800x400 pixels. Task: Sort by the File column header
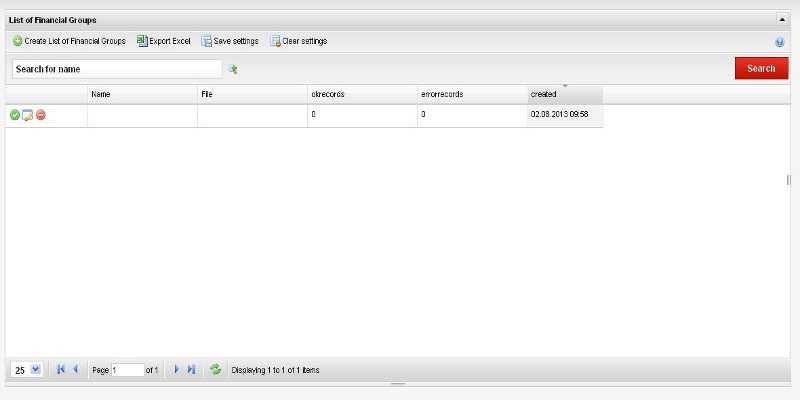253,94
